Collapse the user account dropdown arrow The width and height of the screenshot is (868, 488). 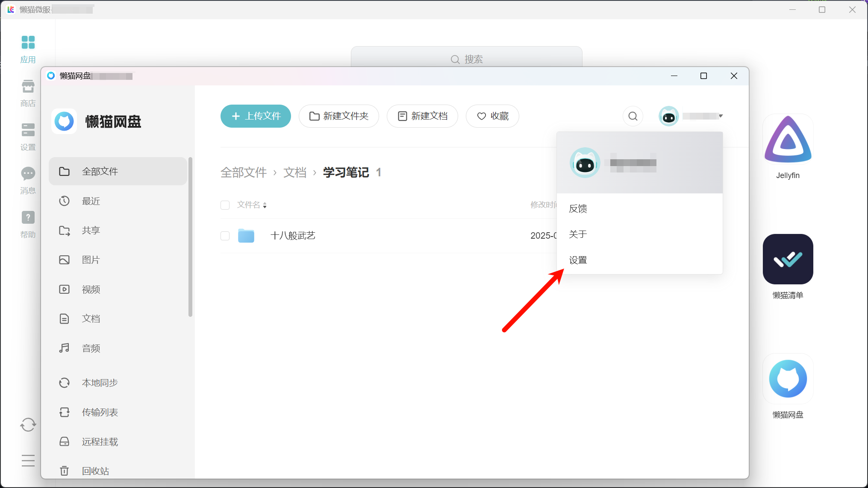tap(721, 116)
